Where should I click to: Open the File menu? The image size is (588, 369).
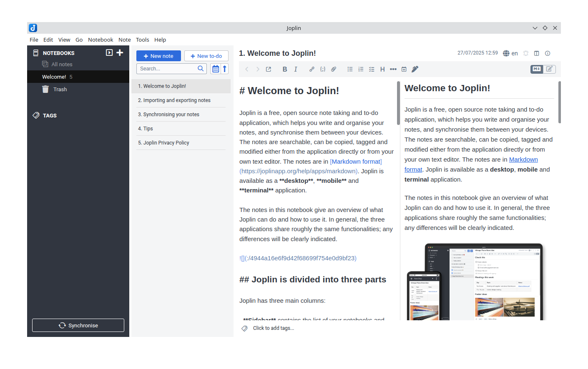click(x=34, y=40)
